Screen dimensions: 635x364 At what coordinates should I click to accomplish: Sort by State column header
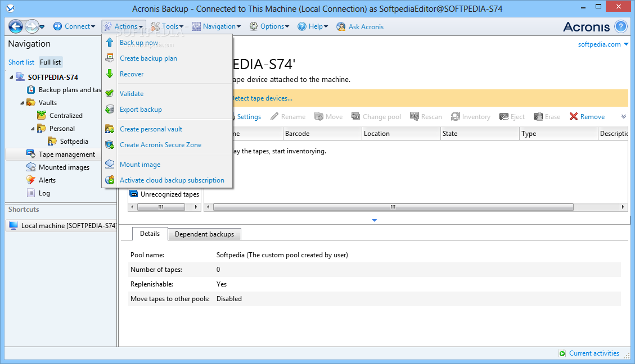pyautogui.click(x=480, y=134)
